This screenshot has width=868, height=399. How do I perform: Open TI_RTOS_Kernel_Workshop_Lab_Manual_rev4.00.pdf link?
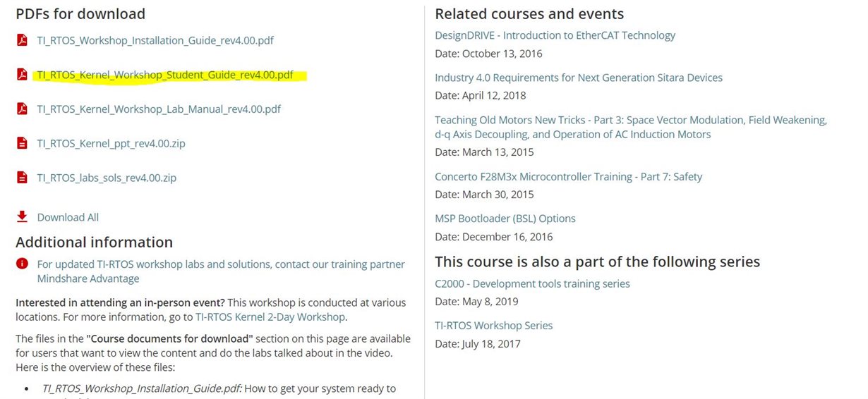(x=159, y=109)
